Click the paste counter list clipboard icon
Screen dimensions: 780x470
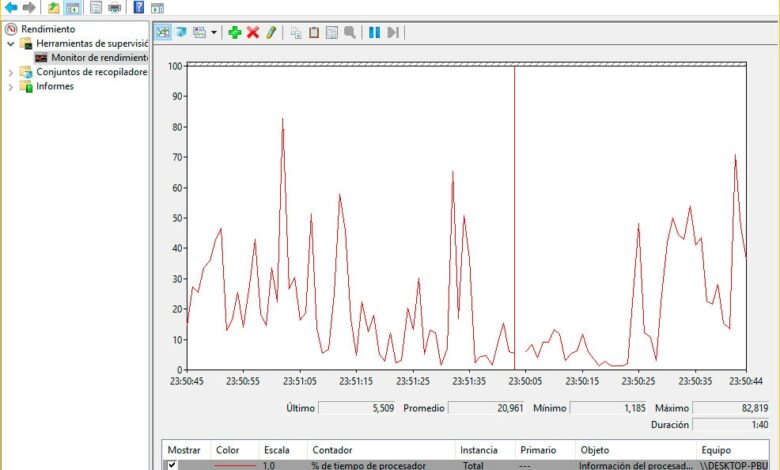314,32
